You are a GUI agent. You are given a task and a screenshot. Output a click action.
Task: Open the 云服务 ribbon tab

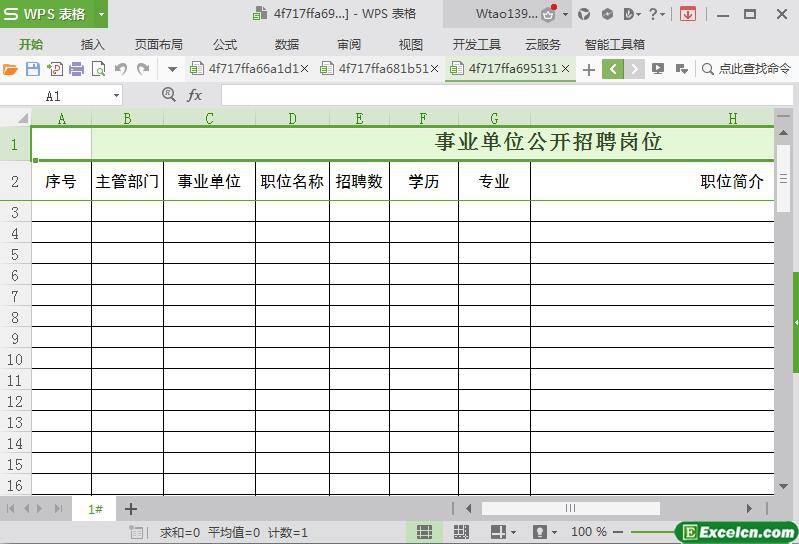pyautogui.click(x=543, y=45)
